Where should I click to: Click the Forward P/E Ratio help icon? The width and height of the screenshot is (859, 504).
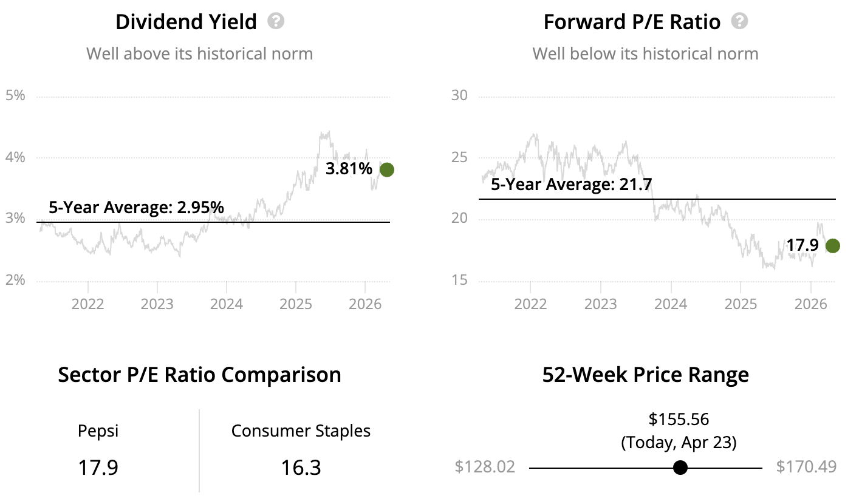739,22
